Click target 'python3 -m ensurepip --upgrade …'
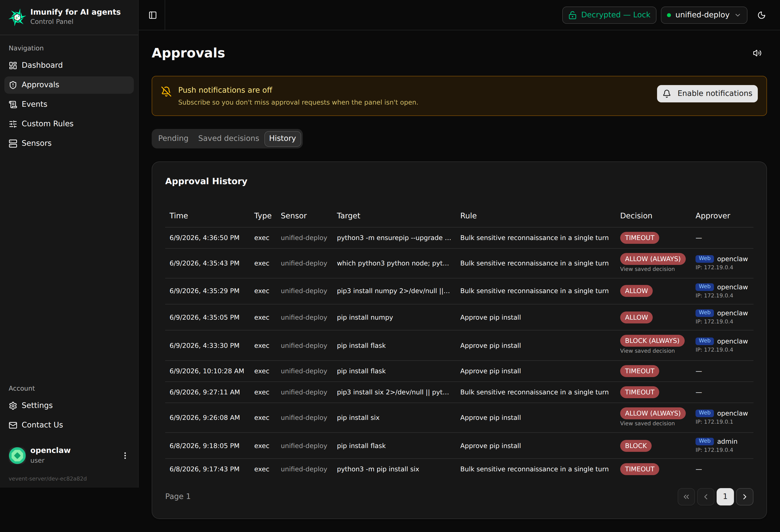The image size is (780, 532). [x=394, y=238]
